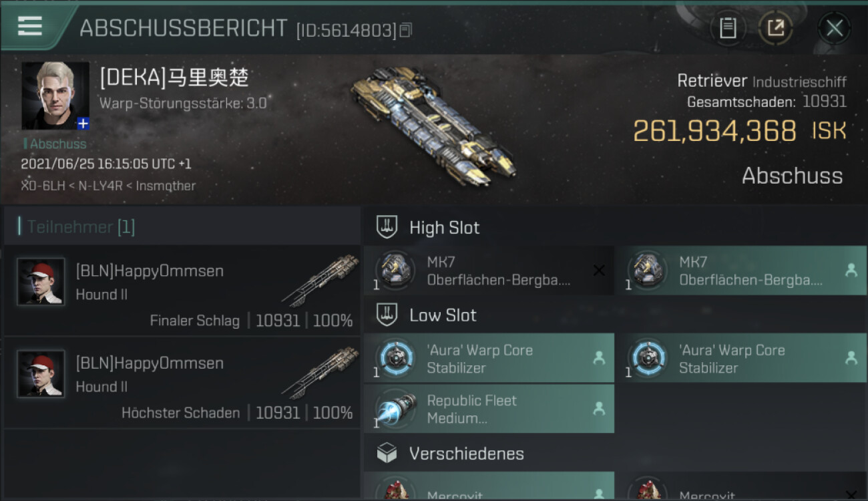This screenshot has height=501, width=868.
Task: Copy the kill report ID
Action: tap(406, 30)
